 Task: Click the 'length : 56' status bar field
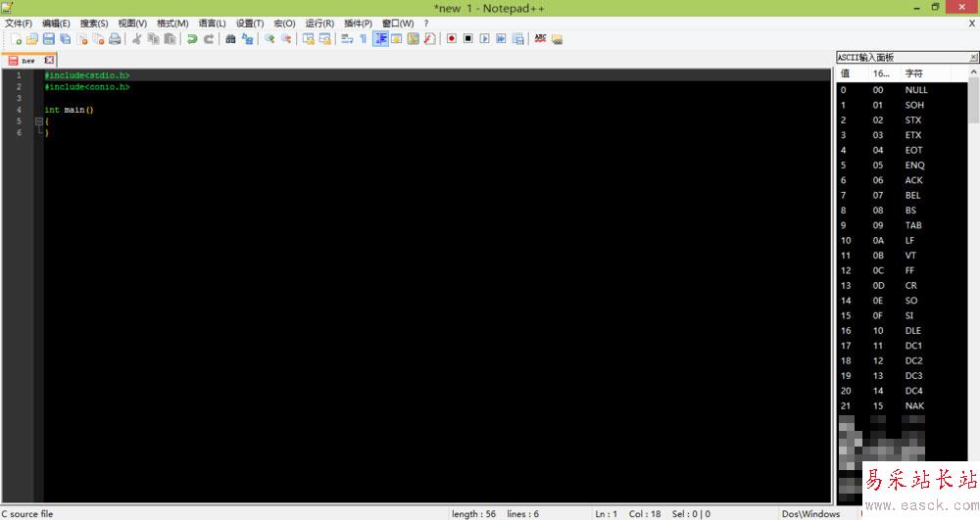coord(473,514)
